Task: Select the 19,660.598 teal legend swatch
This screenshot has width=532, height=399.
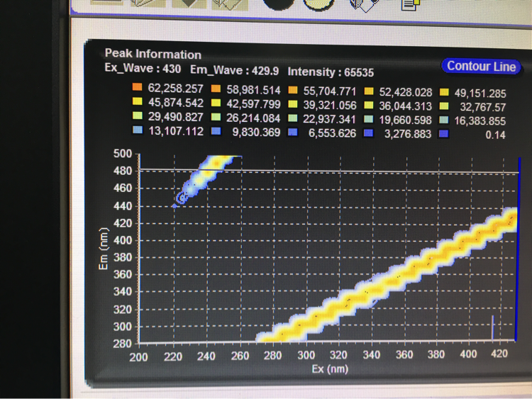Action: (x=368, y=119)
